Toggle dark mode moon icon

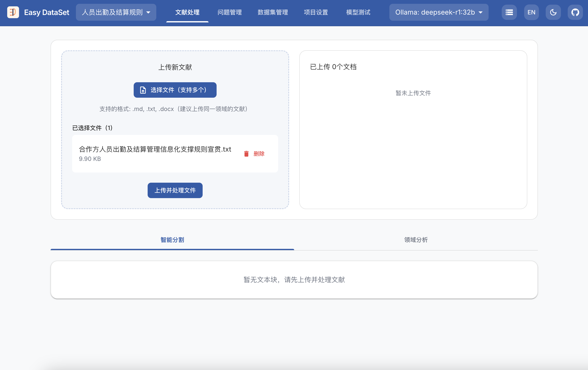553,12
